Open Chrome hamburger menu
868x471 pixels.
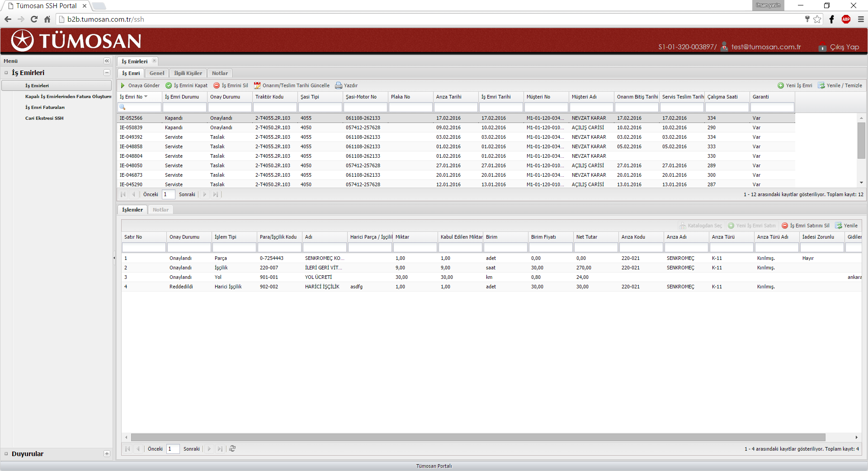click(x=861, y=19)
